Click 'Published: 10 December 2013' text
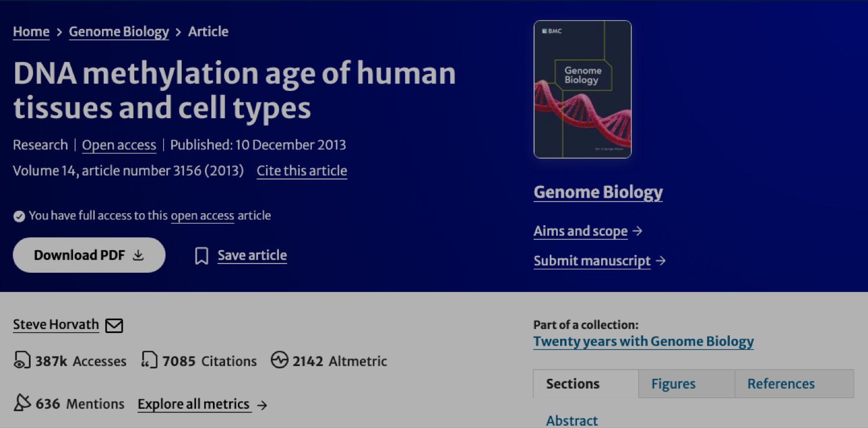The height and width of the screenshot is (428, 868). click(x=258, y=145)
